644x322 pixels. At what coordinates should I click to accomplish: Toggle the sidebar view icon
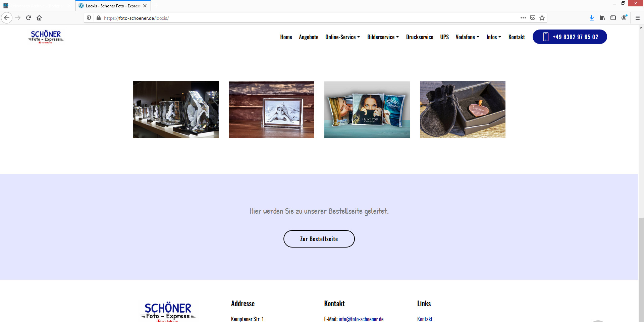[613, 18]
